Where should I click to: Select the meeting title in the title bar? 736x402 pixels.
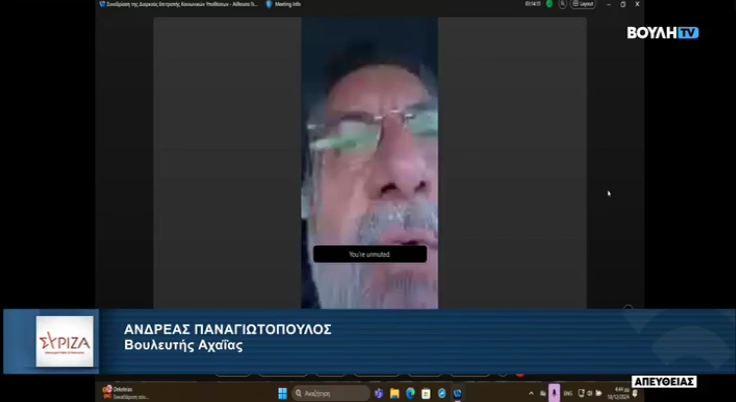(x=178, y=4)
